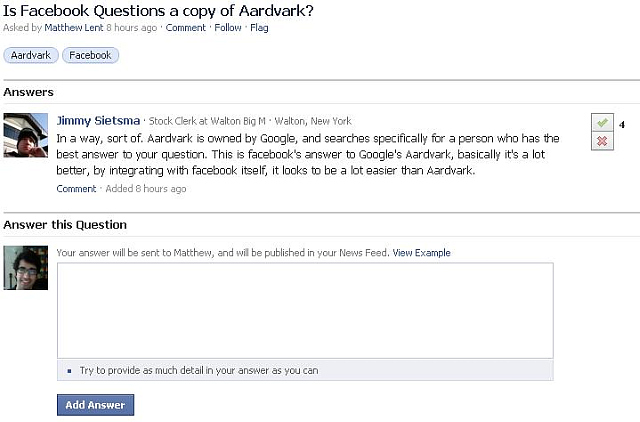Select the Aardvark topic tag
The height and width of the screenshot is (422, 640).
coord(31,56)
